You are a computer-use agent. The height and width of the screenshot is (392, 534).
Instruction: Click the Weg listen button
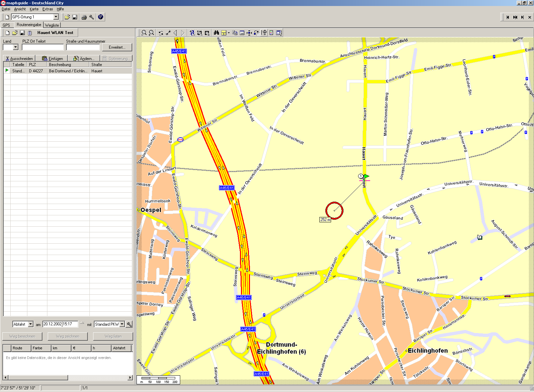[113, 336]
